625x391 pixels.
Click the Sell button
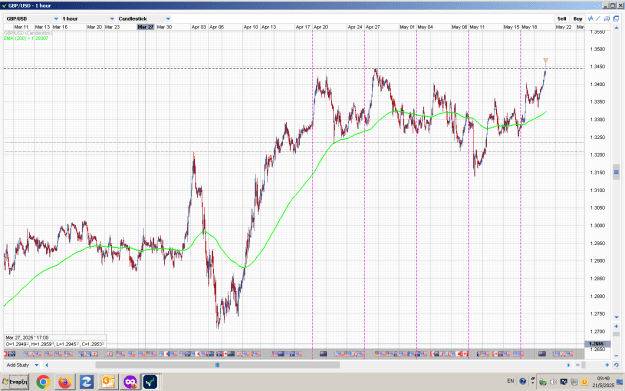pos(562,19)
